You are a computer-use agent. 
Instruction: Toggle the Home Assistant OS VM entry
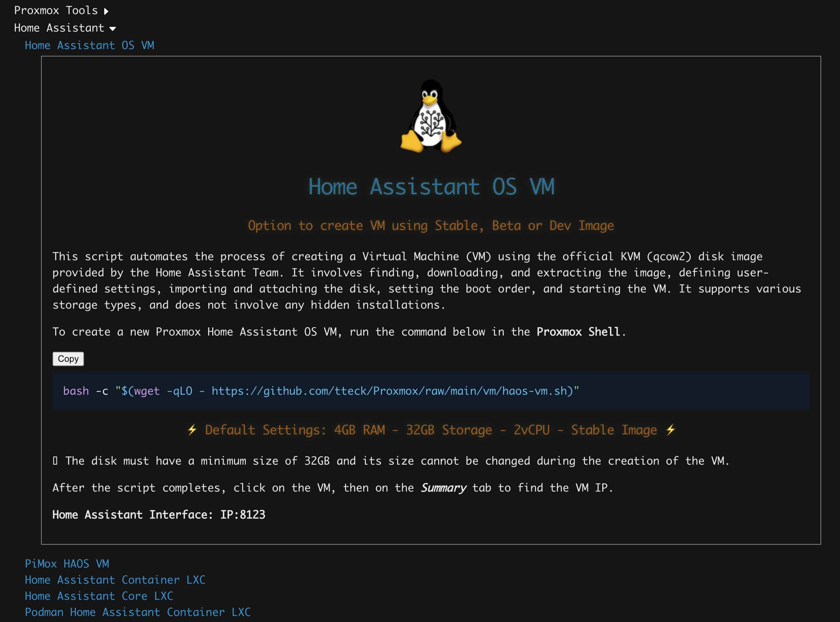click(x=89, y=46)
